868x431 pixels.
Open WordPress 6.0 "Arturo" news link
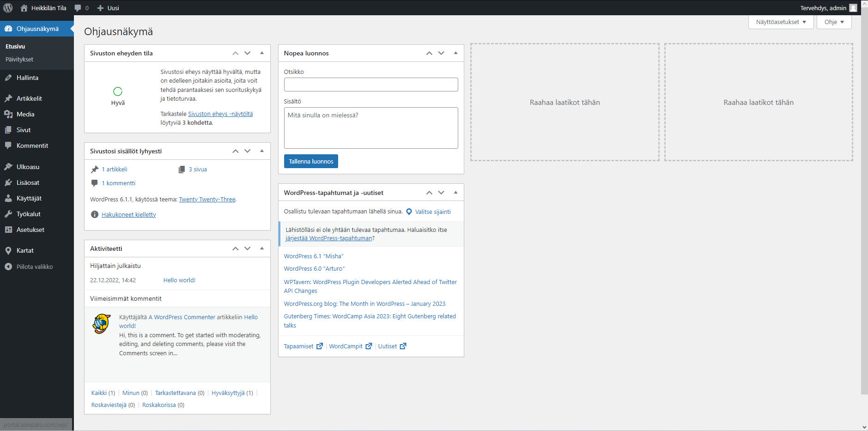(x=314, y=268)
